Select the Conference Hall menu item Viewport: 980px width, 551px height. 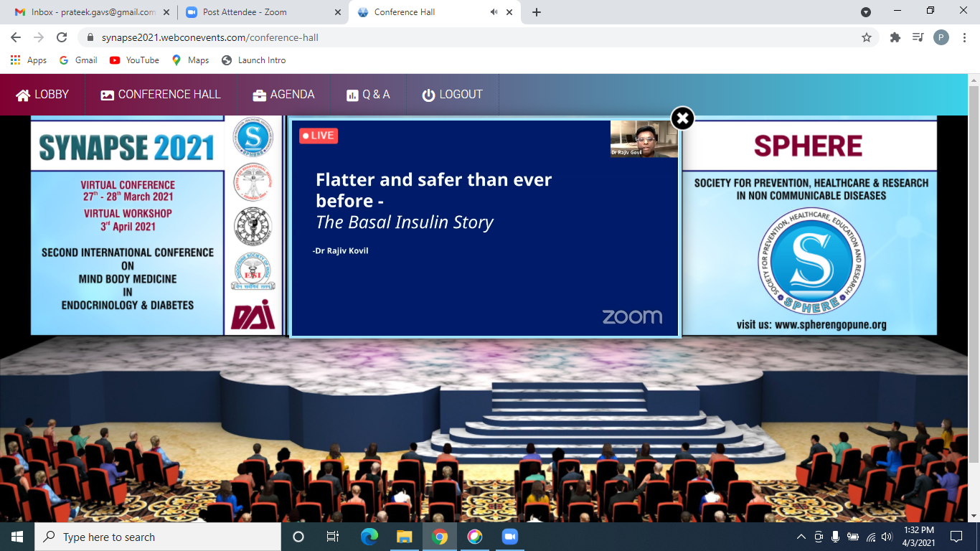[x=161, y=95]
